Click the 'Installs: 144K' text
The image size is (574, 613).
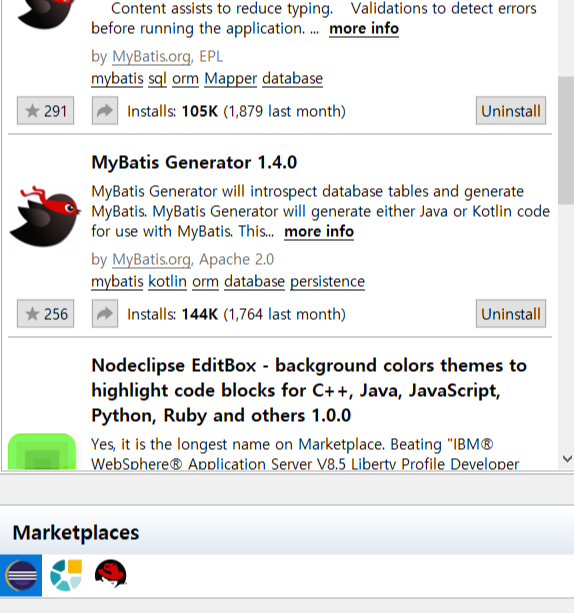point(172,314)
